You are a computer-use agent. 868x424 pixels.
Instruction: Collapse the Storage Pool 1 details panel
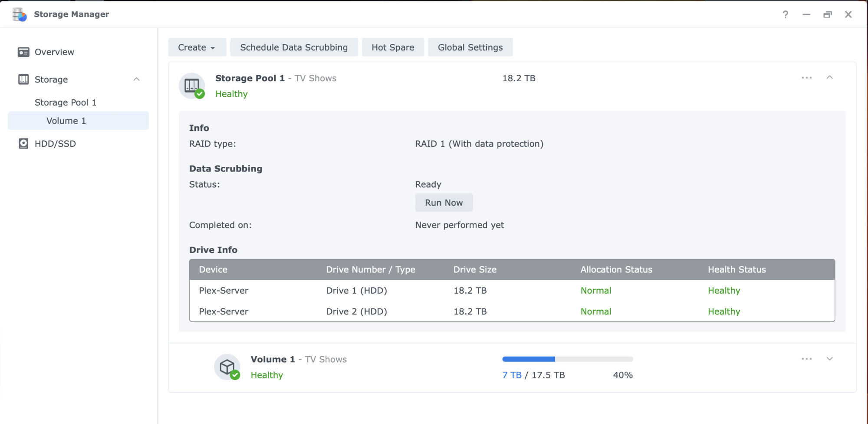(829, 77)
